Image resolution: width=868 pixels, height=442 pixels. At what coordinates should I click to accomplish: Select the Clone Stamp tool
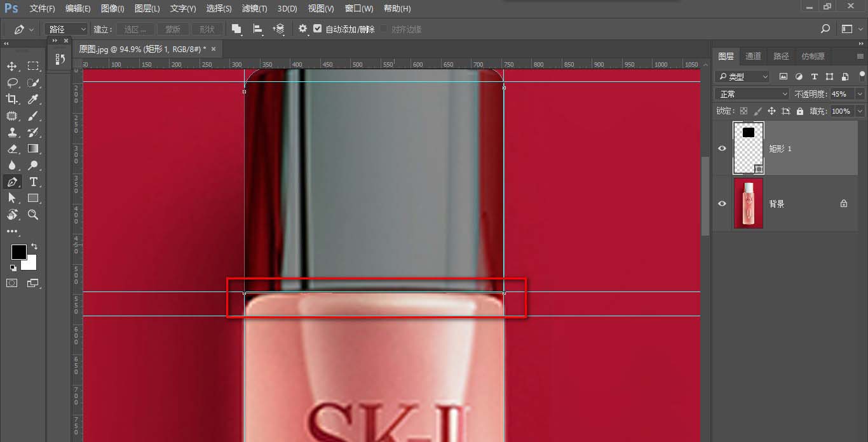[12, 132]
